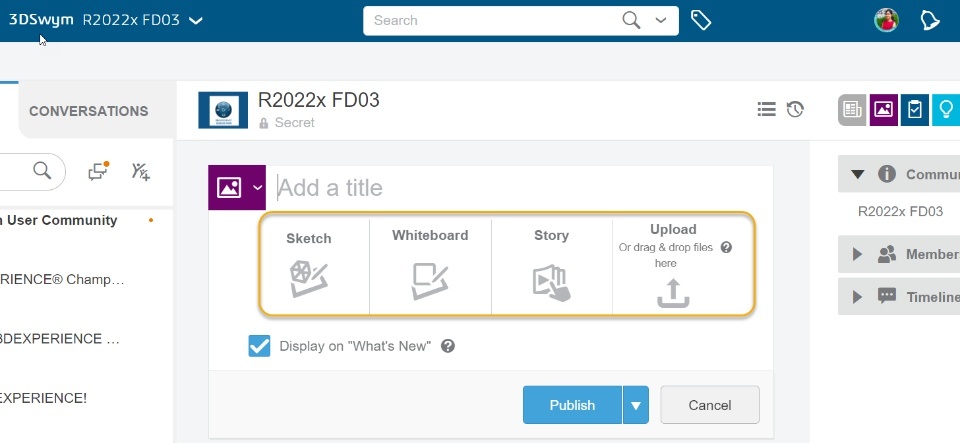The width and height of the screenshot is (960, 443).
Task: Click the Cancel button
Action: (x=709, y=405)
